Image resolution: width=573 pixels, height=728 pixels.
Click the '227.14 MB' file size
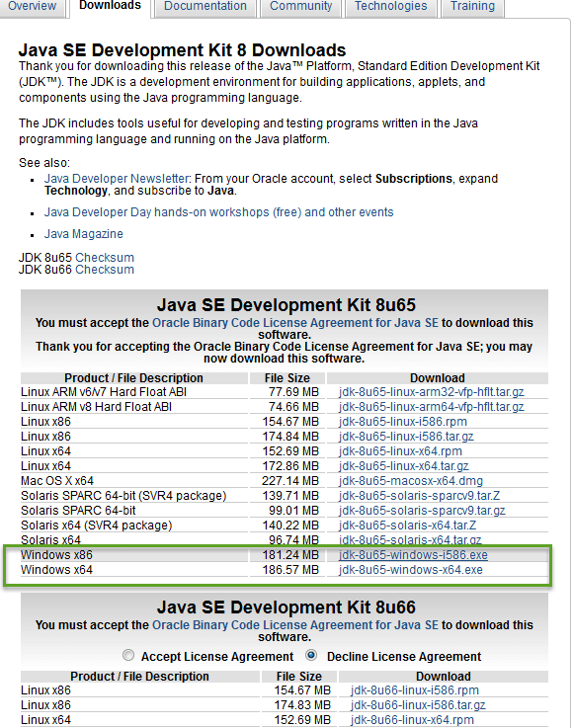tap(290, 481)
